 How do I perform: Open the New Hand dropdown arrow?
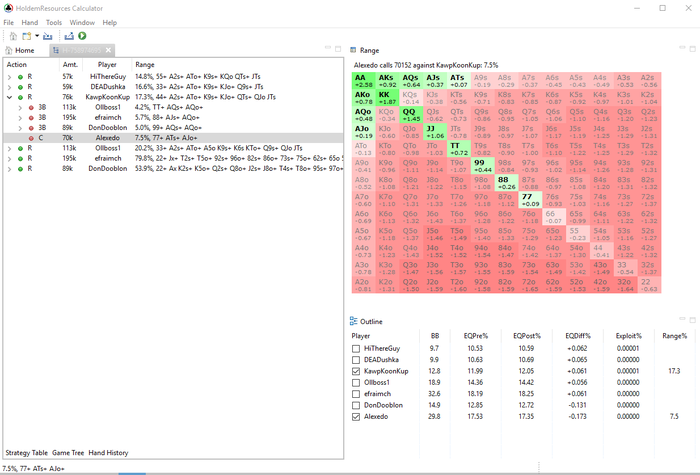pos(37,36)
